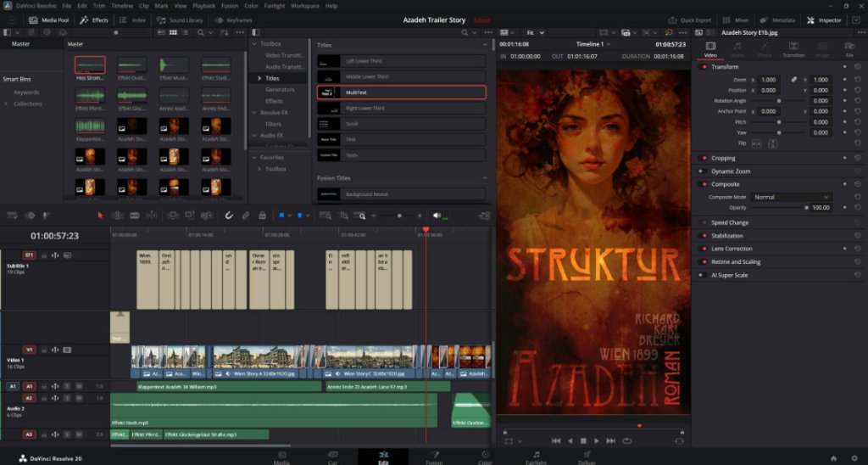Toggle timeline snapping magnet icon

point(228,216)
